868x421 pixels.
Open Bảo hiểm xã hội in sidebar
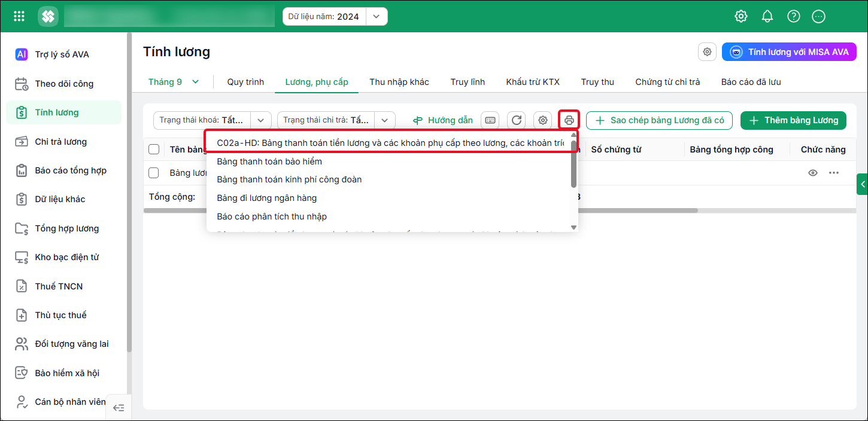63,373
